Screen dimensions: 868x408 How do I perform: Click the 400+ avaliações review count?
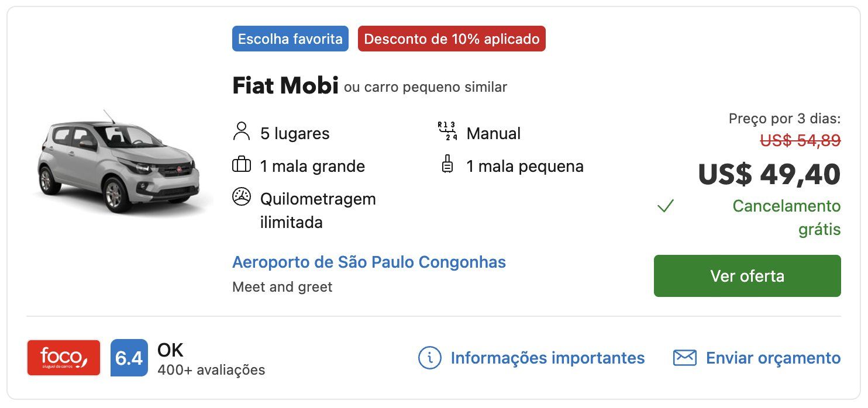pyautogui.click(x=211, y=369)
